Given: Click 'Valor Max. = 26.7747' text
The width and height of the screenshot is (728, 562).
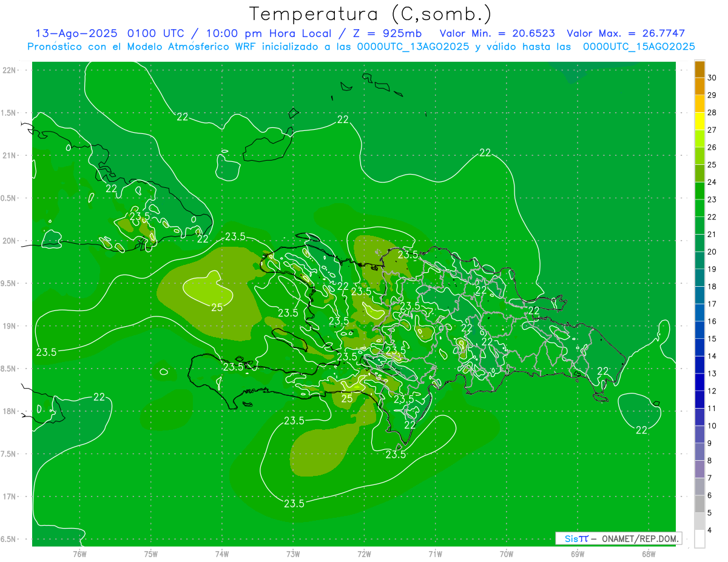Looking at the screenshot, I should pos(625,33).
